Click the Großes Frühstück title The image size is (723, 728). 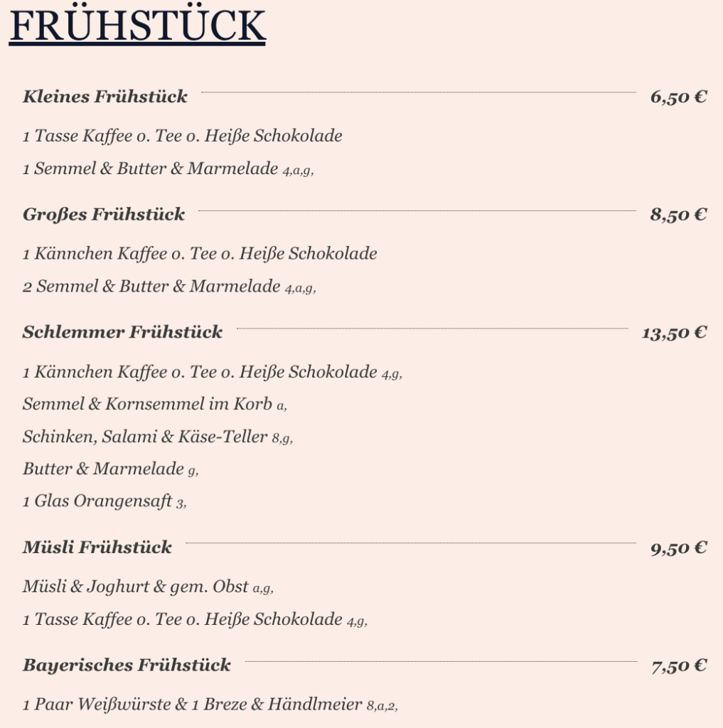104,214
